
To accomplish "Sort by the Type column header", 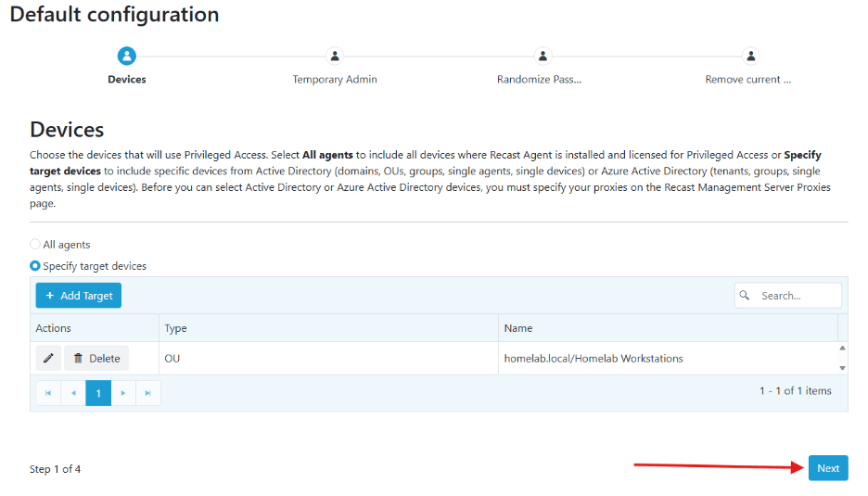I will pos(176,328).
